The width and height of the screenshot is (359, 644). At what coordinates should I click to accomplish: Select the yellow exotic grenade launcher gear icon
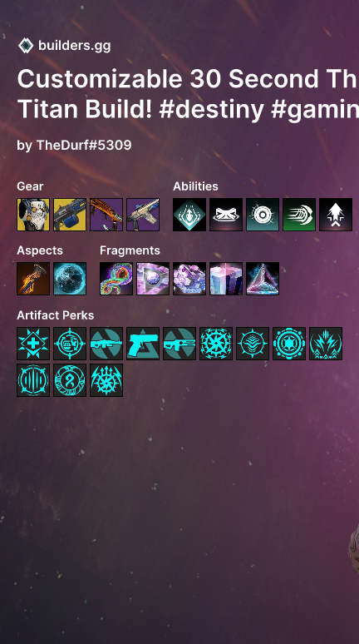(70, 215)
